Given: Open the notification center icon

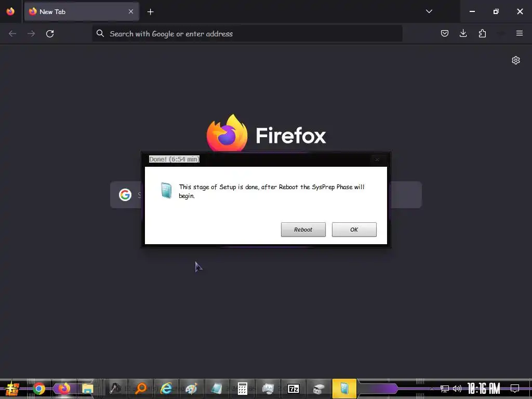Looking at the screenshot, I should tap(515, 389).
